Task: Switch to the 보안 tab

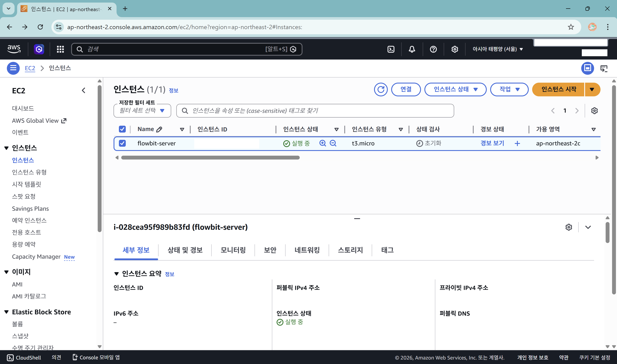Action: (270, 250)
